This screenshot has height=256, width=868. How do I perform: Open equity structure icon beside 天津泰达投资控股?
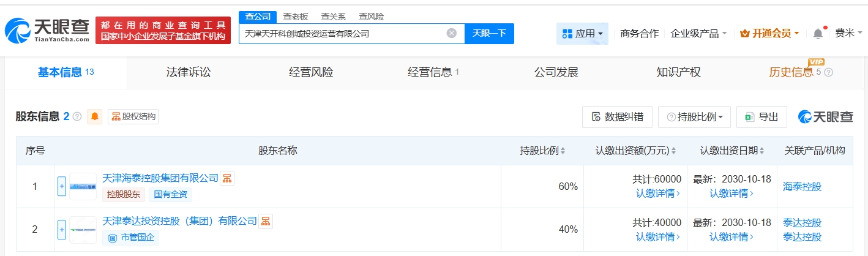(266, 221)
